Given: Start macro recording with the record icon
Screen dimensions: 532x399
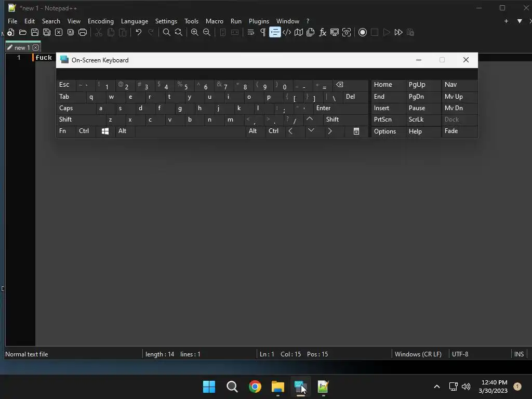Looking at the screenshot, I should pyautogui.click(x=362, y=32).
